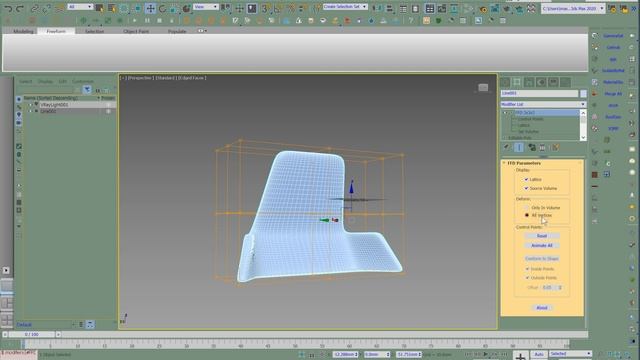Select the All Vertices radio button
This screenshot has width=640, height=360.
(527, 215)
